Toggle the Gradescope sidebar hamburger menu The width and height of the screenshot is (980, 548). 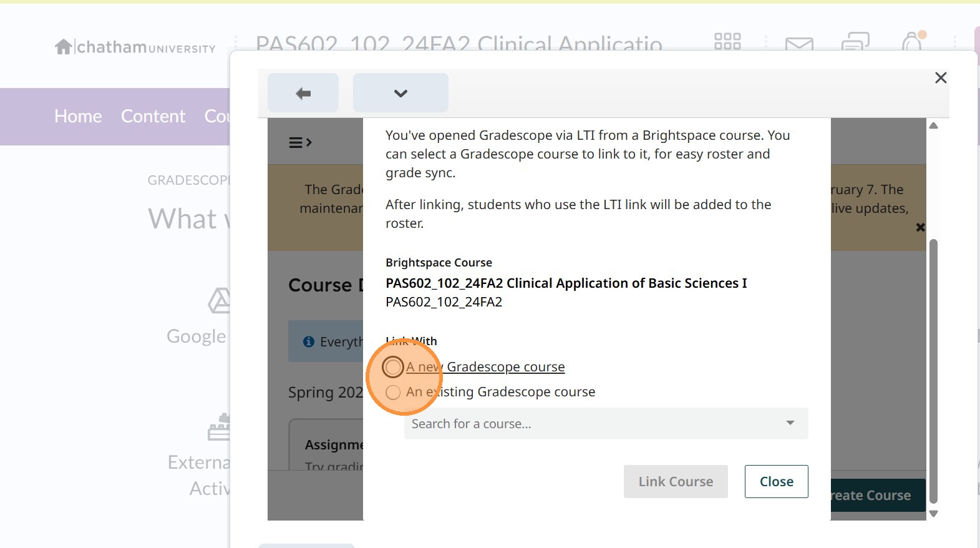pos(300,143)
